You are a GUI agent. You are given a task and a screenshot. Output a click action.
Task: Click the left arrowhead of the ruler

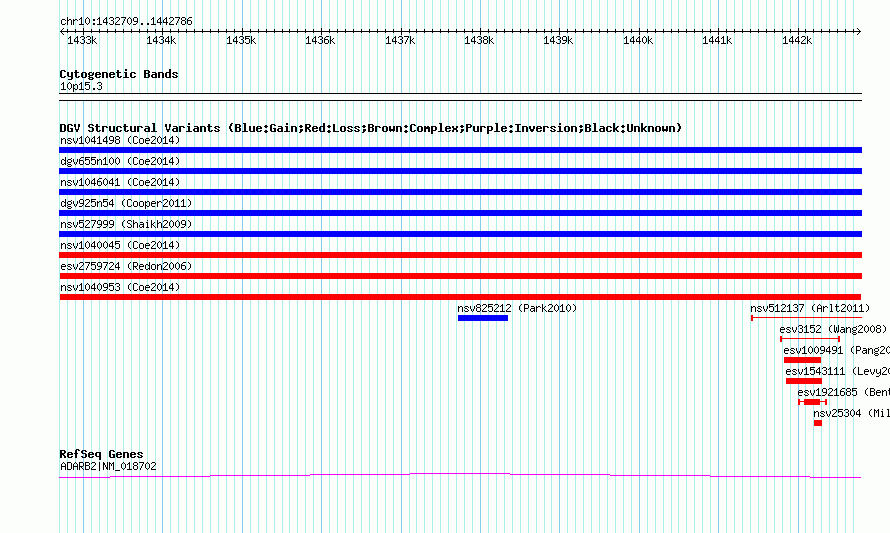pos(62,31)
